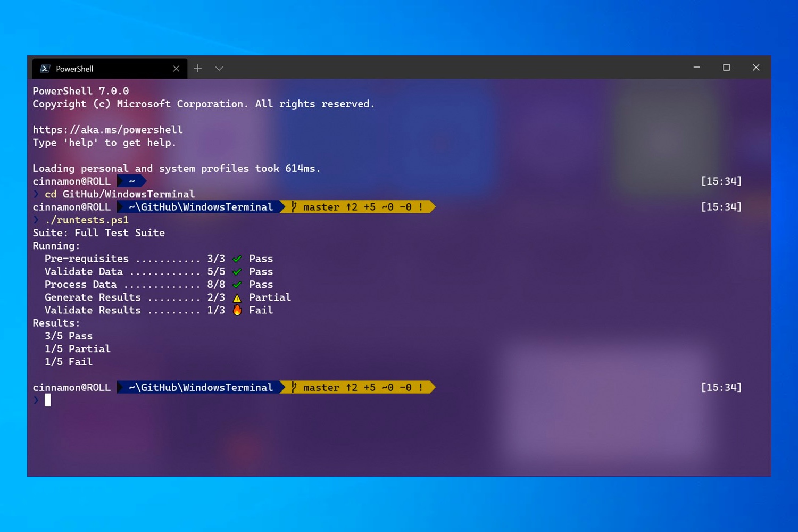Image resolution: width=798 pixels, height=532 pixels.
Task: Click the green checkmark beside Process Data
Action: click(x=237, y=285)
